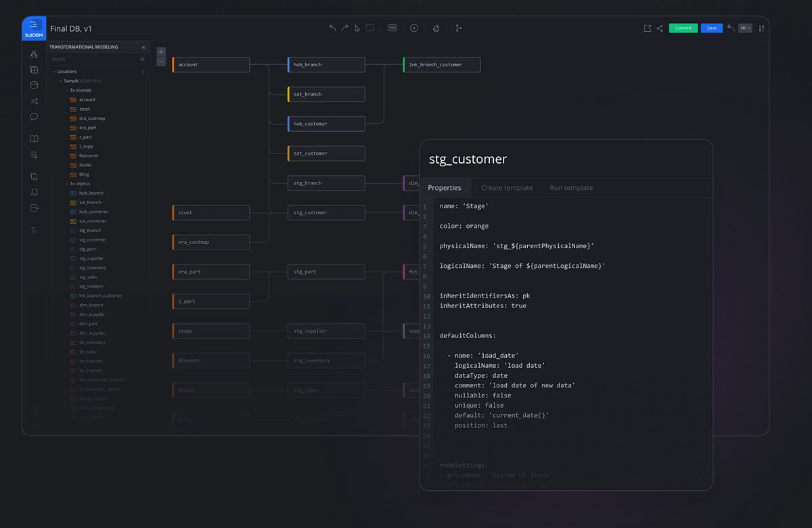Undo the last action in the toolbar
Screen dimensions: 812x528
pos(332,28)
